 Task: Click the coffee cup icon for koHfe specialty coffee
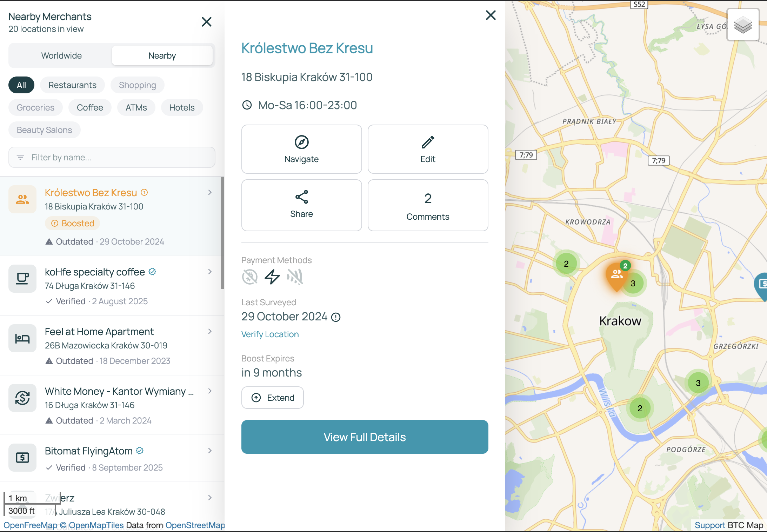(x=22, y=278)
